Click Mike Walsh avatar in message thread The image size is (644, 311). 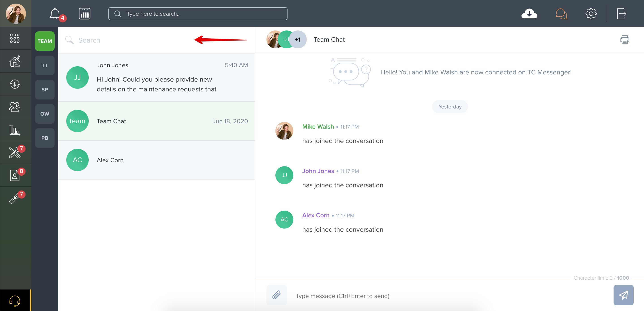[284, 131]
